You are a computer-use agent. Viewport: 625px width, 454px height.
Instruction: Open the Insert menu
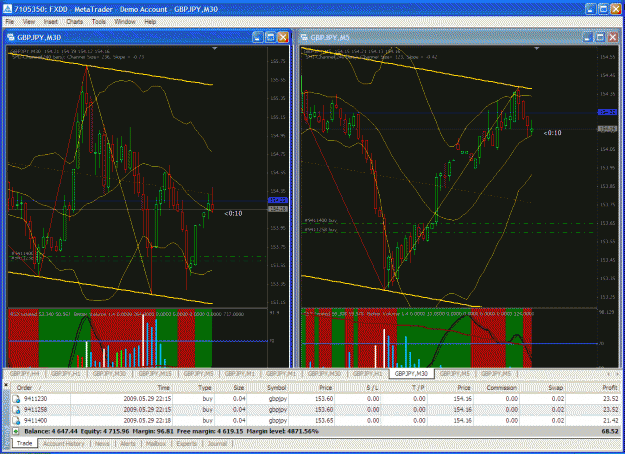tap(51, 22)
